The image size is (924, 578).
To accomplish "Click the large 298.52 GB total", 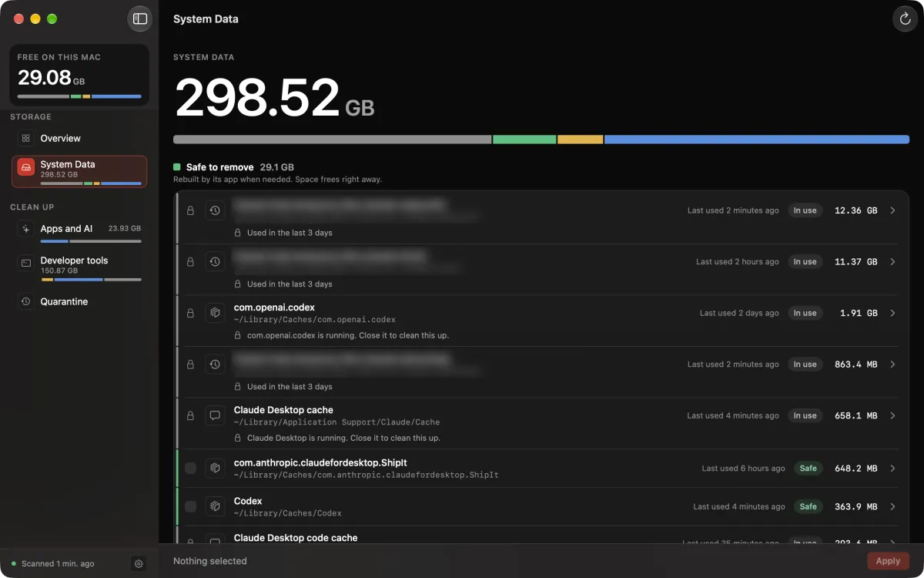I will pos(274,99).
